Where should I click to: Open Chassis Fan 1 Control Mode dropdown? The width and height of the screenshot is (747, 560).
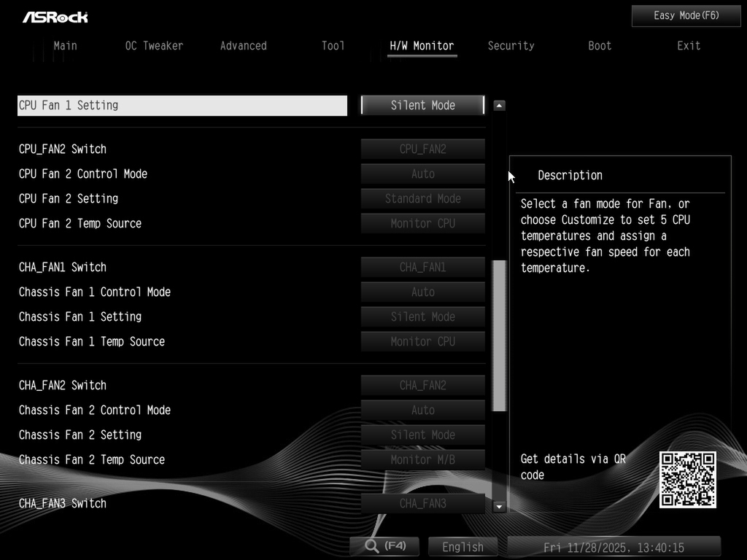point(423,292)
